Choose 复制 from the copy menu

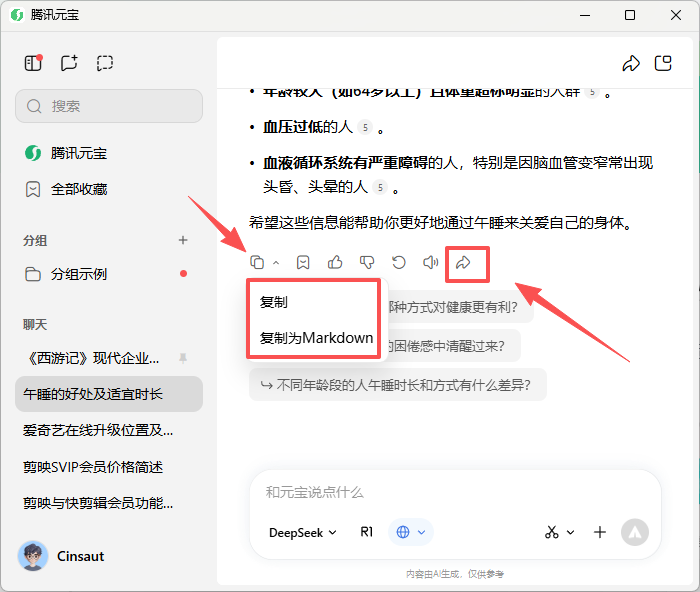(x=274, y=302)
